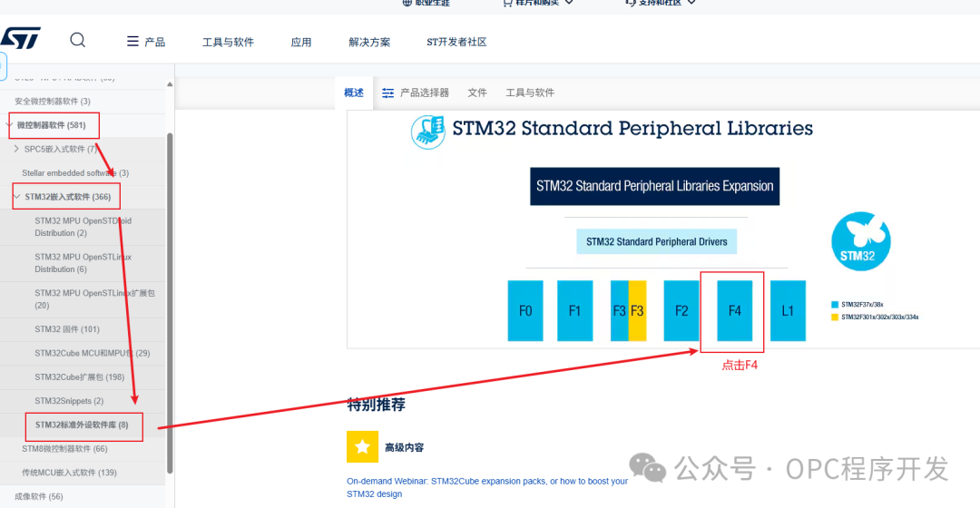
Task: Switch to 工具与软件 tab in product page
Action: click(529, 93)
